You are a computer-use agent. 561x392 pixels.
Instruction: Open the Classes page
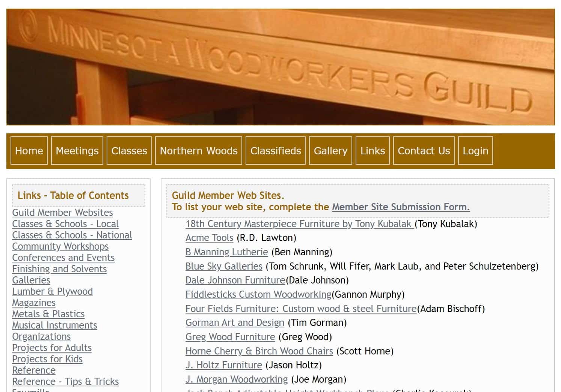[x=129, y=151]
